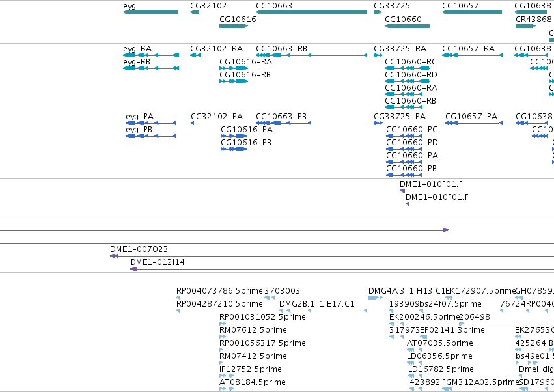The image size is (554, 392).
Task: Click the CG32102-RA transcript label
Action: coord(217,48)
